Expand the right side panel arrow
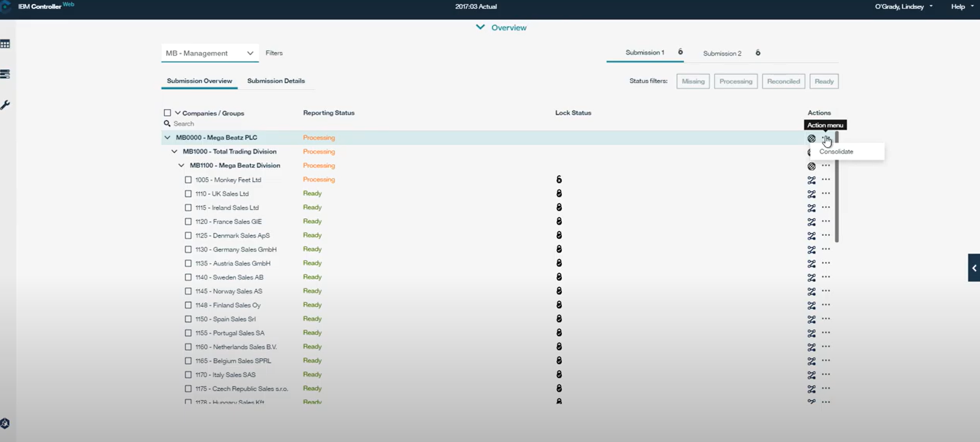Viewport: 980px width, 442px height. 974,268
